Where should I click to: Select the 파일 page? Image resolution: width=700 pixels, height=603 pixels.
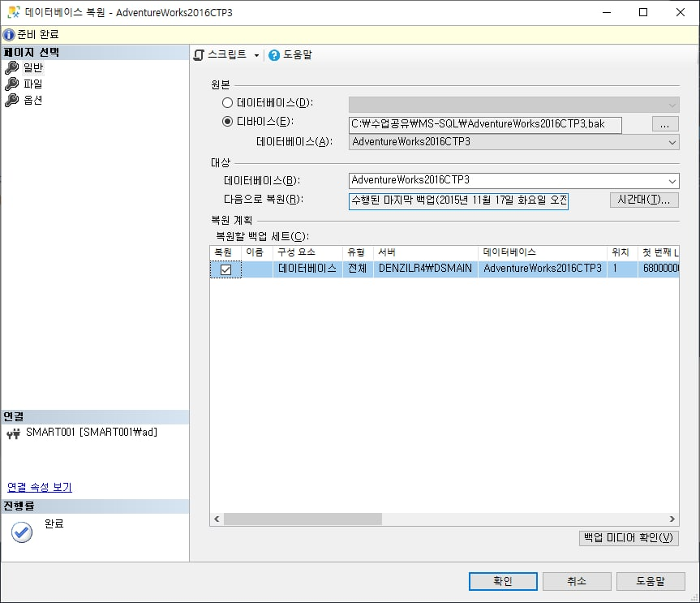coord(33,84)
